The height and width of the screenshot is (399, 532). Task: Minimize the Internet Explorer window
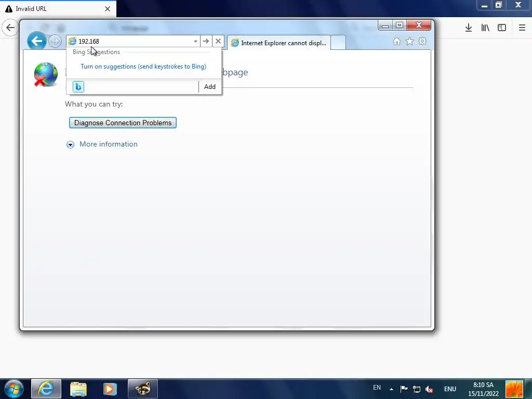pyautogui.click(x=385, y=25)
